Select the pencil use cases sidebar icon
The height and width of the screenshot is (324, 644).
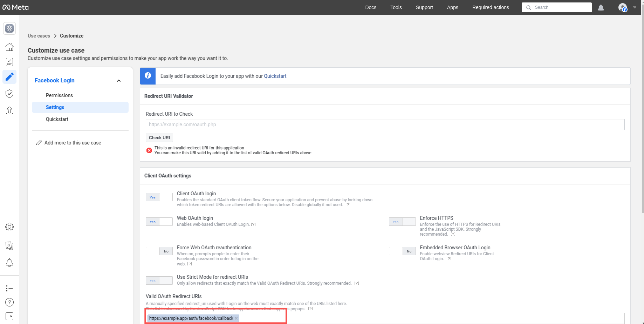pos(9,76)
